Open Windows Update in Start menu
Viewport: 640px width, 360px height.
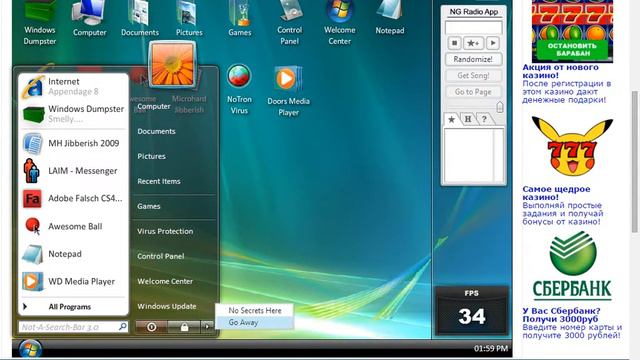(167, 307)
